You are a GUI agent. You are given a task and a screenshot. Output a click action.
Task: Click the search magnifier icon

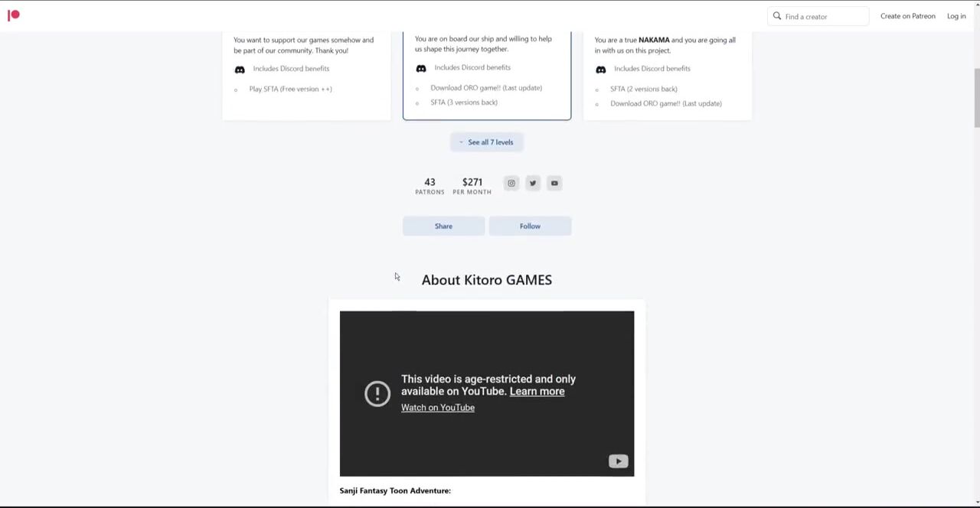777,16
